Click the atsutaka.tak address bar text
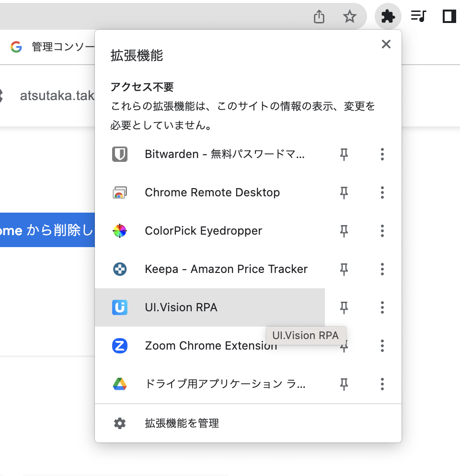Screen dimensions: 460x476 point(57,95)
